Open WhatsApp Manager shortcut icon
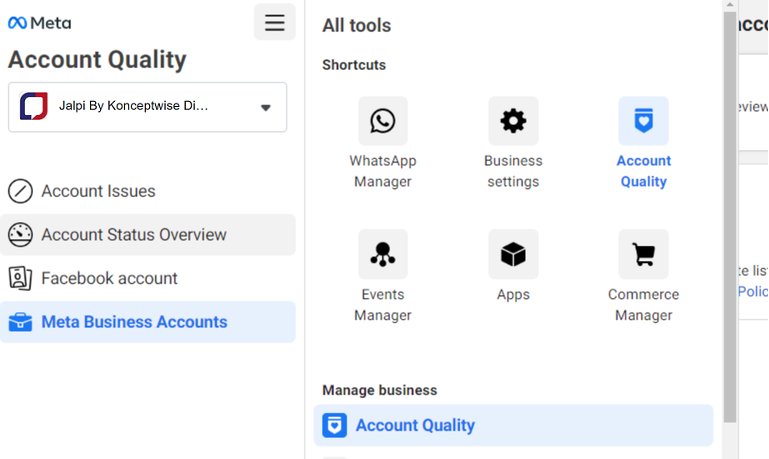 pyautogui.click(x=383, y=121)
